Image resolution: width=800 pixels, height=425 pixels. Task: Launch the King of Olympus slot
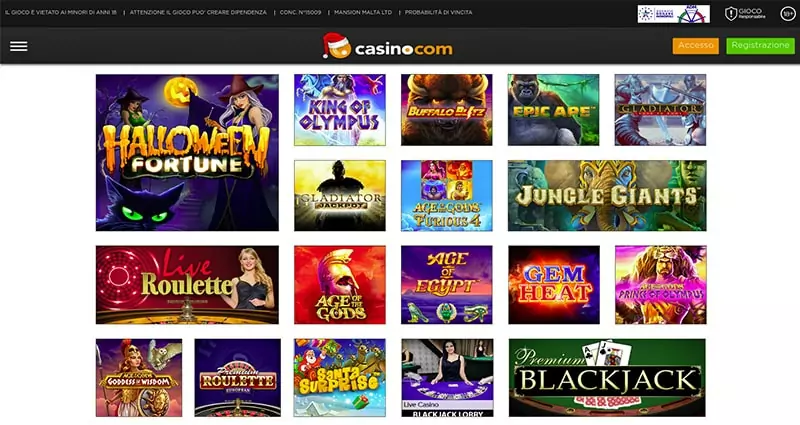click(340, 110)
